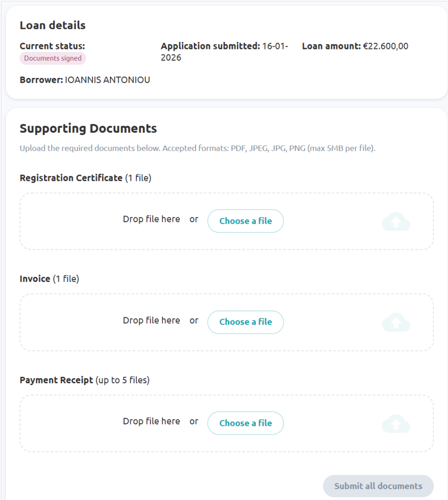The width and height of the screenshot is (448, 500).
Task: Submit all documents
Action: point(378,486)
